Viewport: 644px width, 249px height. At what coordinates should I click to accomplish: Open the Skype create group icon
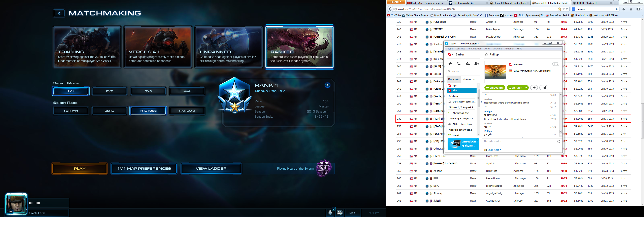[x=468, y=64]
